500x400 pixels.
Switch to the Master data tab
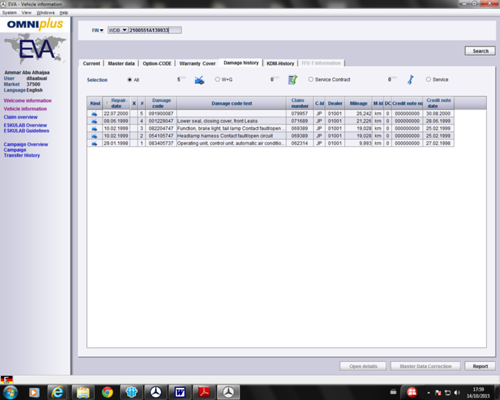pos(121,63)
